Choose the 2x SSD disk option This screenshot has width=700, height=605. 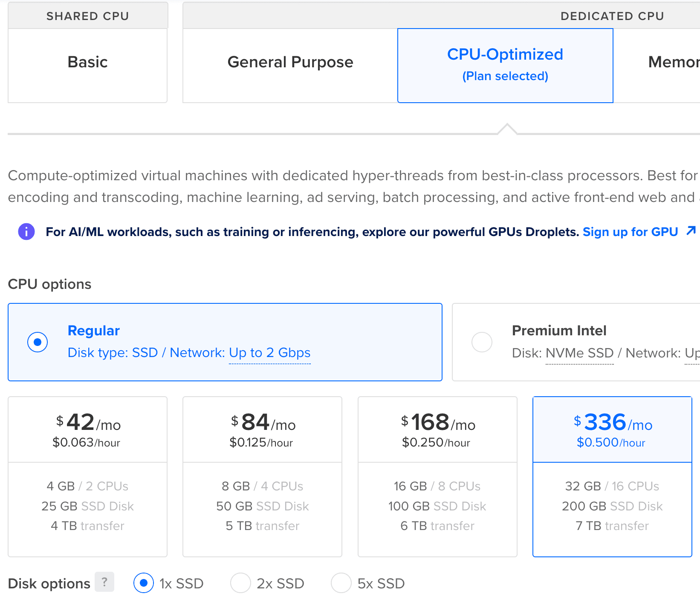point(240,583)
